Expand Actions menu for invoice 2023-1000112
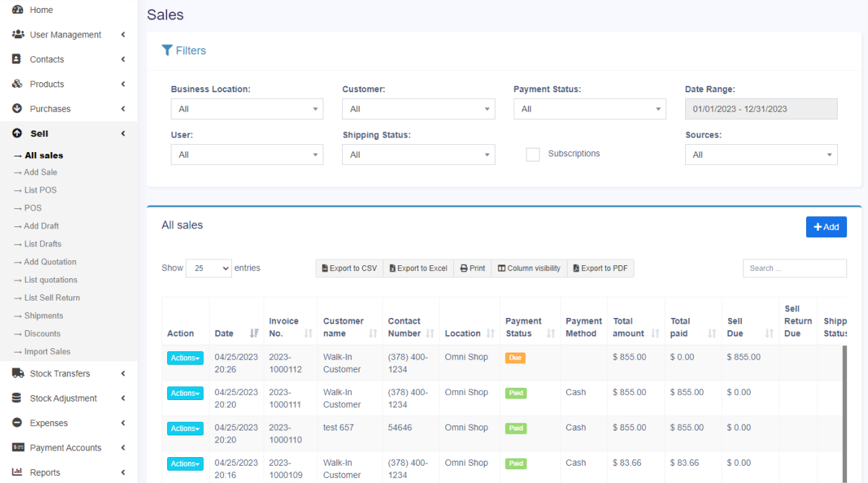The width and height of the screenshot is (868, 483). pos(185,358)
